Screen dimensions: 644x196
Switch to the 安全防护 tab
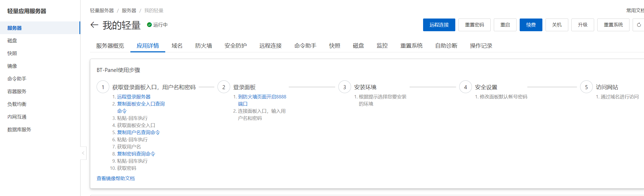point(235,46)
